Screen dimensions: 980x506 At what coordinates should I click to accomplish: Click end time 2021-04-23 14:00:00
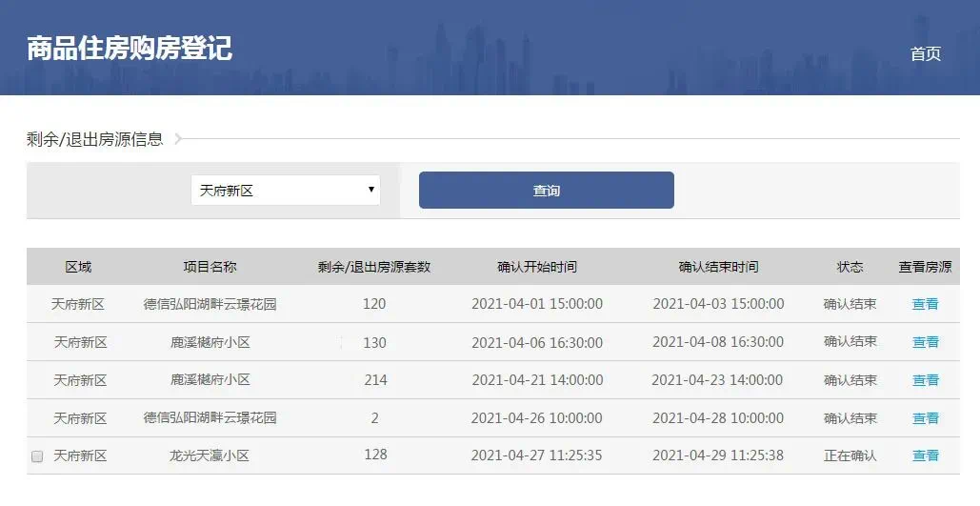717,380
